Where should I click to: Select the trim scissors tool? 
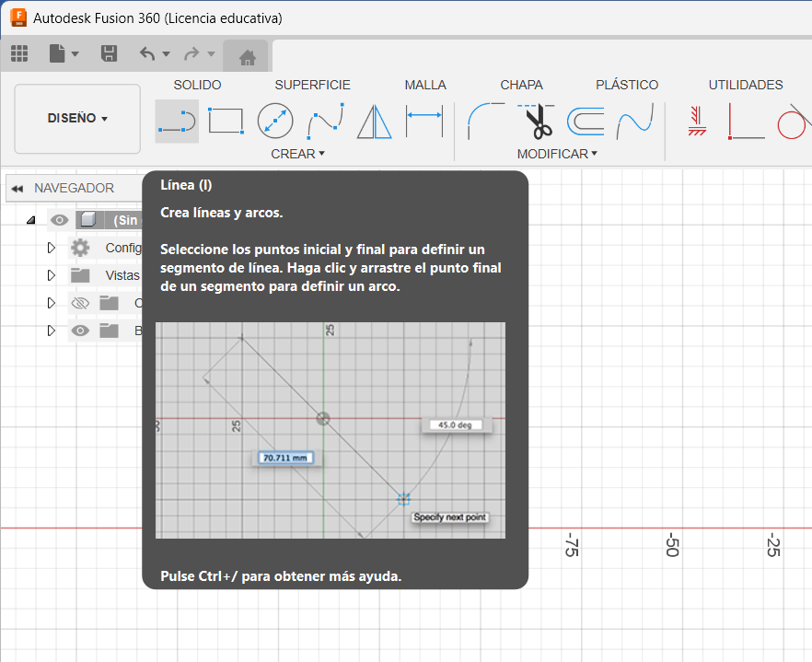point(536,122)
